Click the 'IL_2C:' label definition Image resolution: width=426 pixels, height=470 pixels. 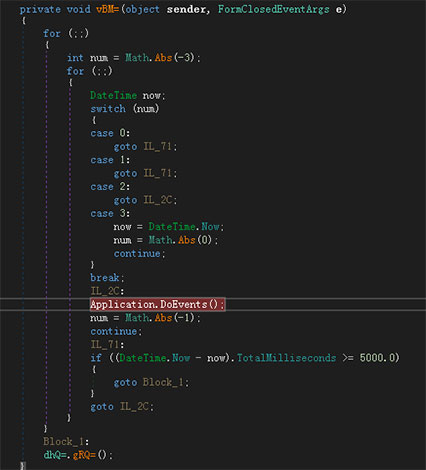click(107, 291)
